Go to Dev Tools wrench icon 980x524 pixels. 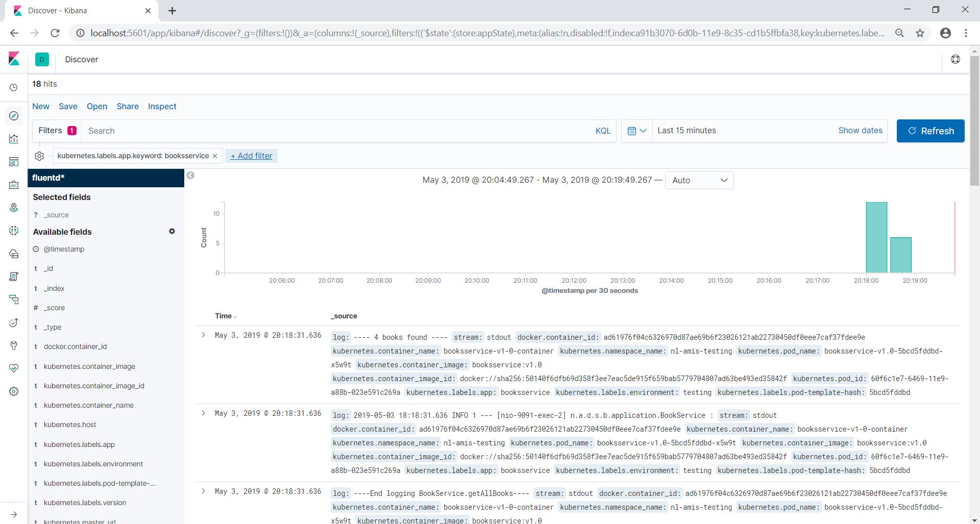pos(14,345)
